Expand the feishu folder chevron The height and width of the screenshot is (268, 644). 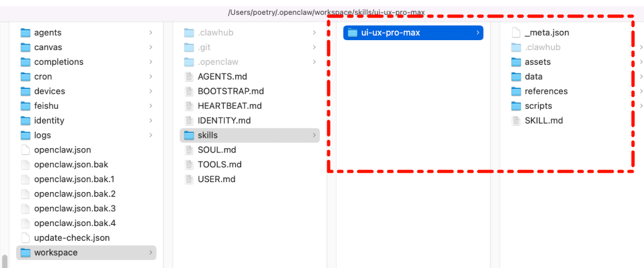[x=151, y=106]
